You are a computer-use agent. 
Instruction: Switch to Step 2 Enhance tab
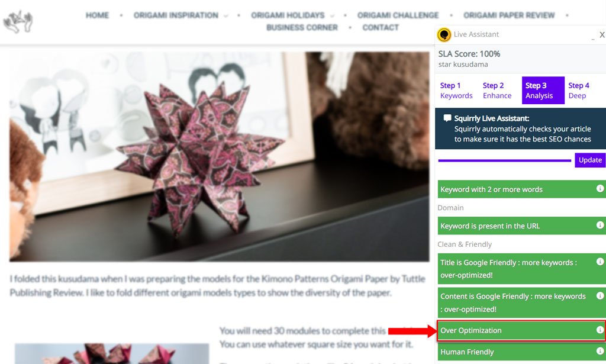[497, 91]
